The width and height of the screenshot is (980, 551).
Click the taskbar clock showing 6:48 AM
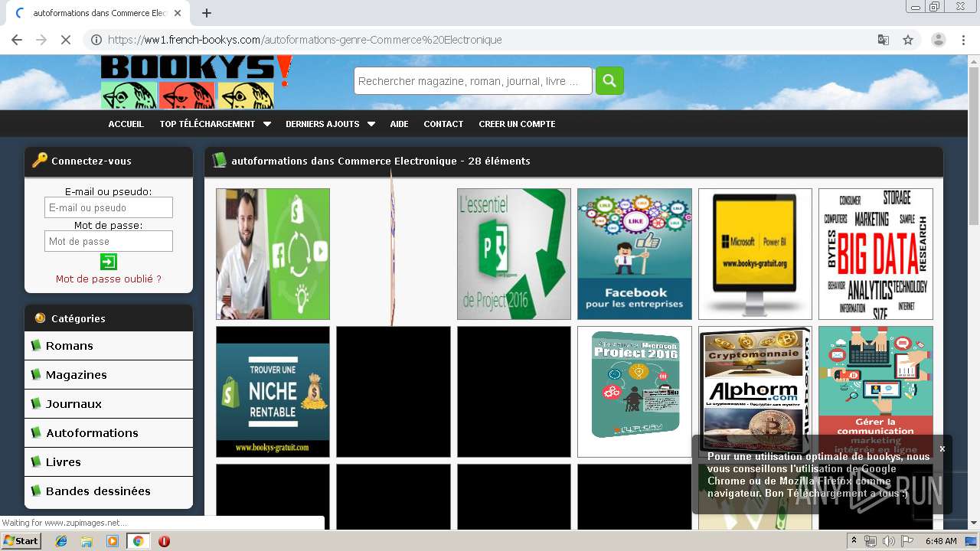(940, 541)
